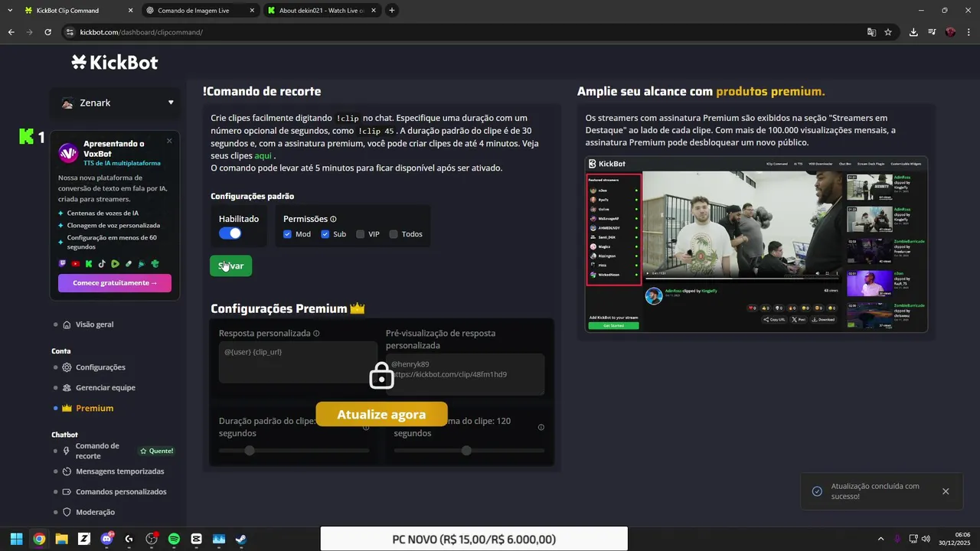This screenshot has height=551, width=980.
Task: Click the info icon beside maximum clip duration
Action: pos(541,428)
